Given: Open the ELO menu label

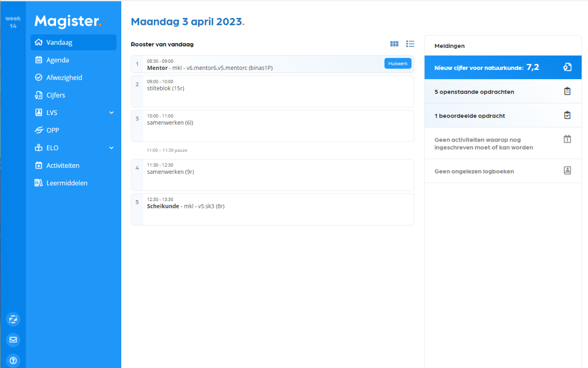Looking at the screenshot, I should (x=52, y=148).
